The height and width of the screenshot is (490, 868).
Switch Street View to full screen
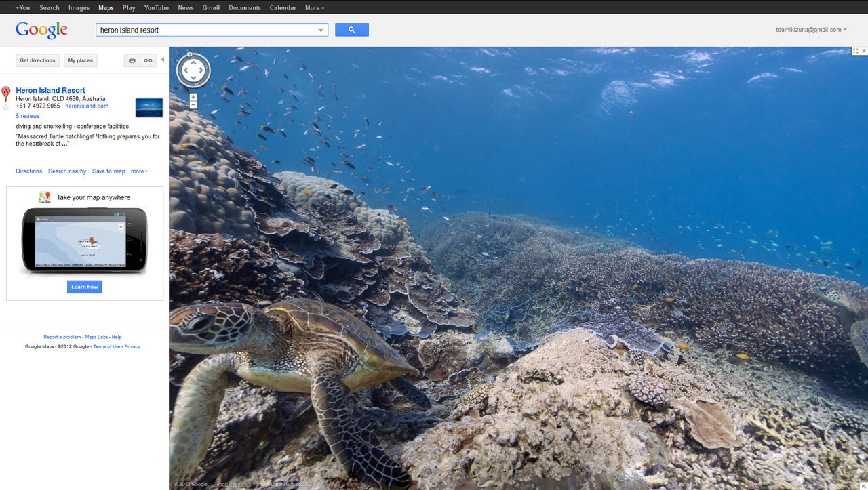[x=856, y=51]
